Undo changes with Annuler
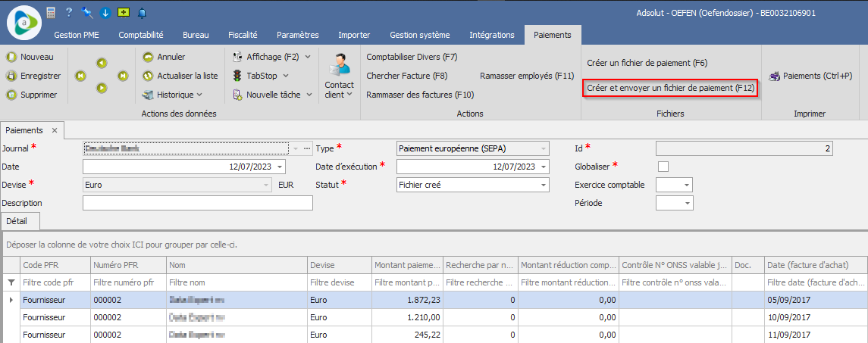 click(165, 57)
